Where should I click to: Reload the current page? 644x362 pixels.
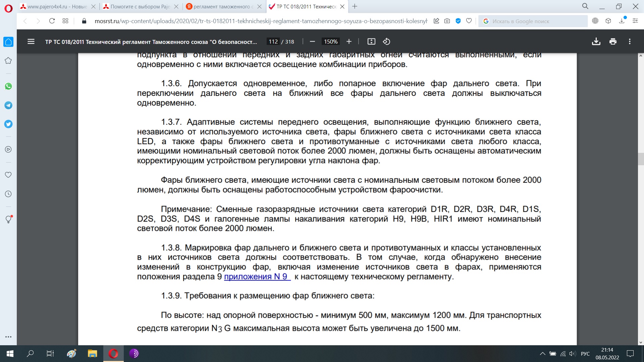coord(52,21)
